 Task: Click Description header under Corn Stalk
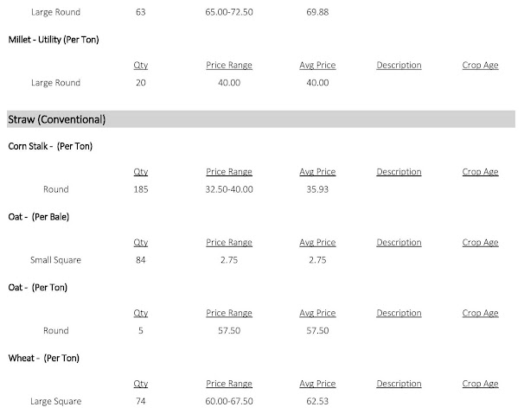(x=399, y=172)
